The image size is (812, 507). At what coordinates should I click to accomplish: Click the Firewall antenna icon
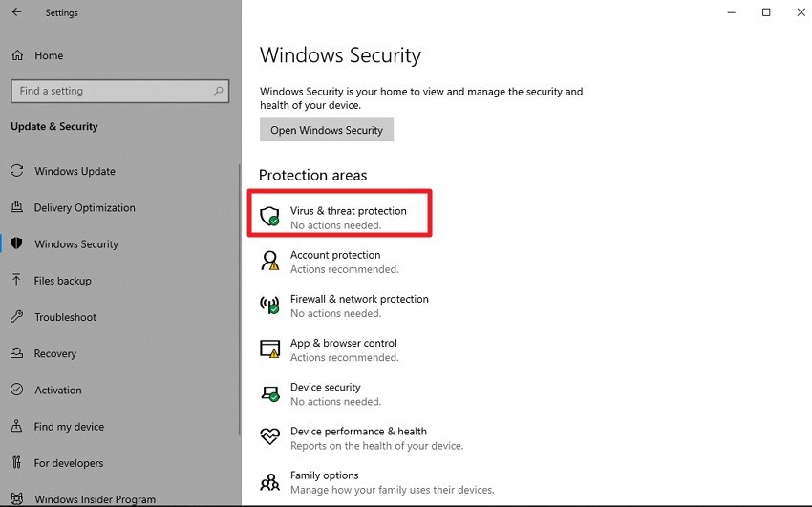click(x=269, y=305)
